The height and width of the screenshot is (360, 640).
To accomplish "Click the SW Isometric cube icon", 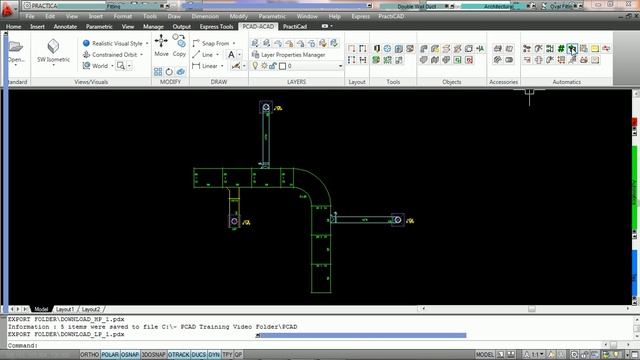I will [53, 46].
